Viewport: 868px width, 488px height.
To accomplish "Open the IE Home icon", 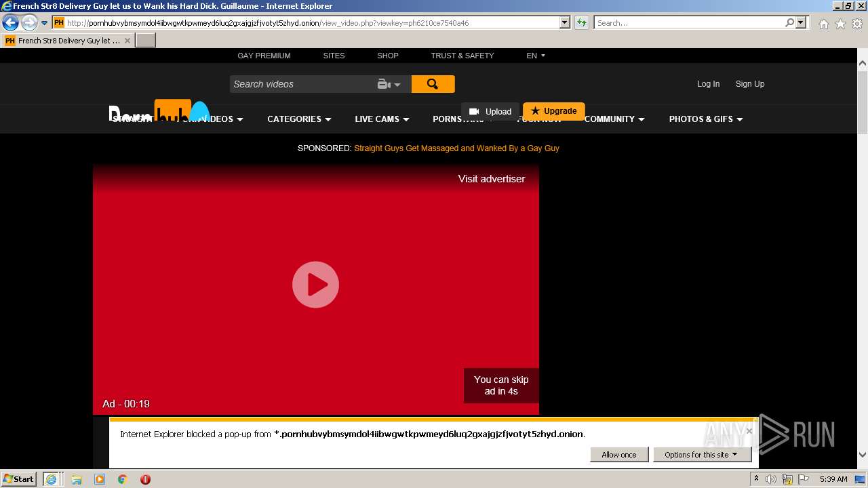I will click(x=823, y=24).
